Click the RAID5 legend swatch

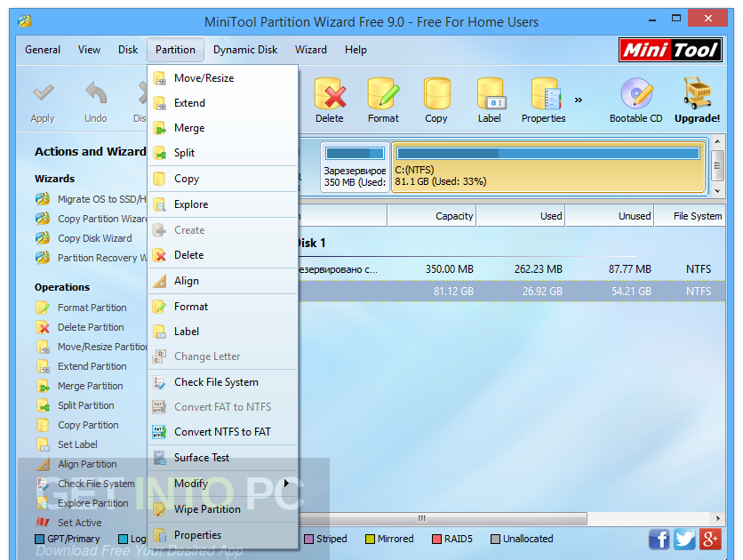[x=436, y=540]
